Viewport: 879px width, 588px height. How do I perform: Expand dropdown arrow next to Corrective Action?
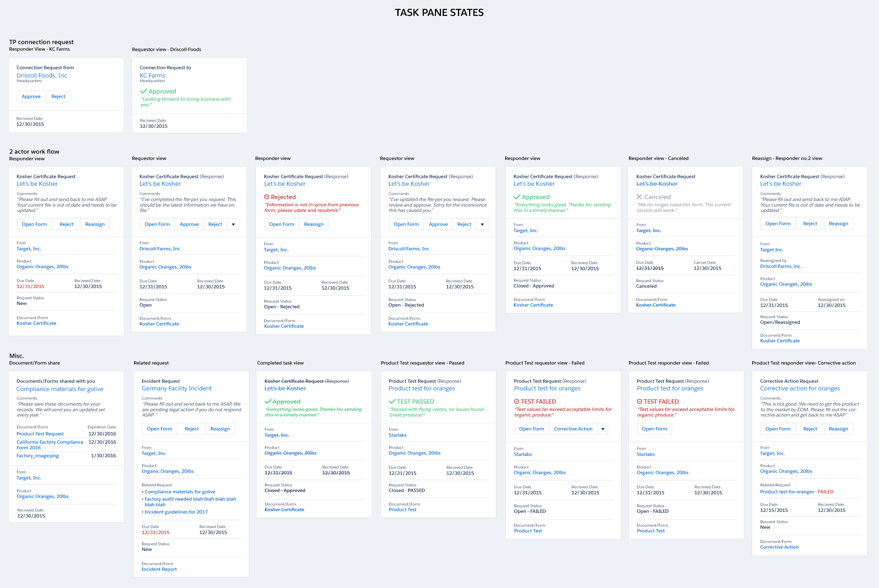click(603, 429)
